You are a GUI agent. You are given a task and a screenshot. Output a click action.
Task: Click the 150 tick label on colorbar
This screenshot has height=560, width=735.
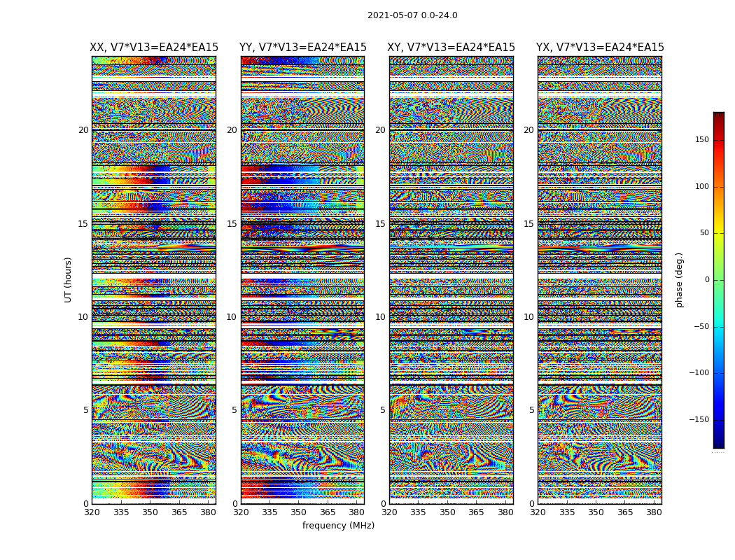pos(702,139)
